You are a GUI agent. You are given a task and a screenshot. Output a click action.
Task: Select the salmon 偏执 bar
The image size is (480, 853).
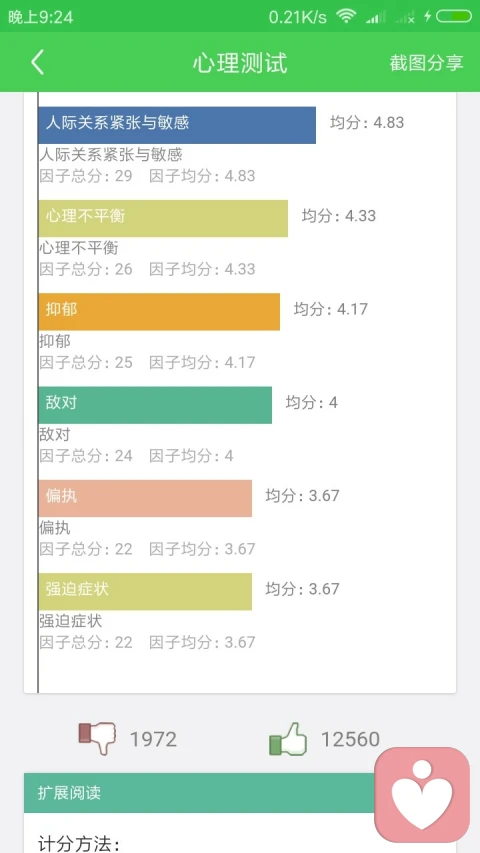(x=145, y=498)
